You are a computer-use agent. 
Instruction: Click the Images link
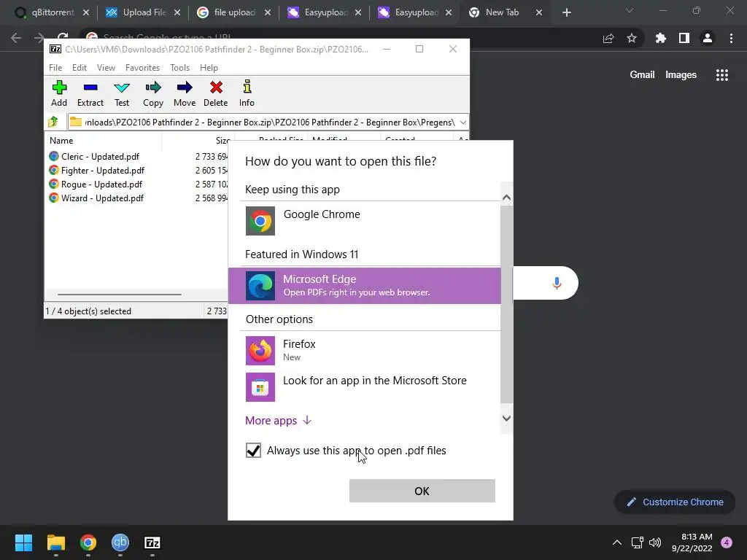tap(681, 75)
